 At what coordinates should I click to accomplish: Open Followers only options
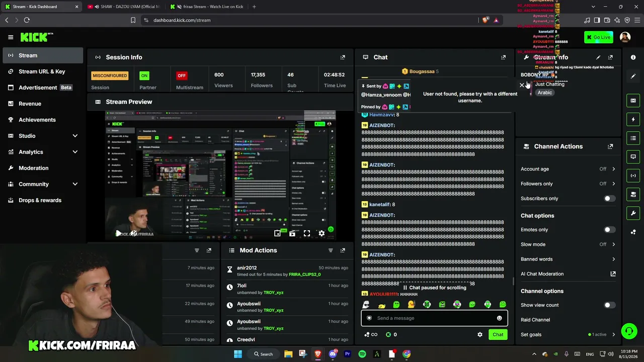568,184
